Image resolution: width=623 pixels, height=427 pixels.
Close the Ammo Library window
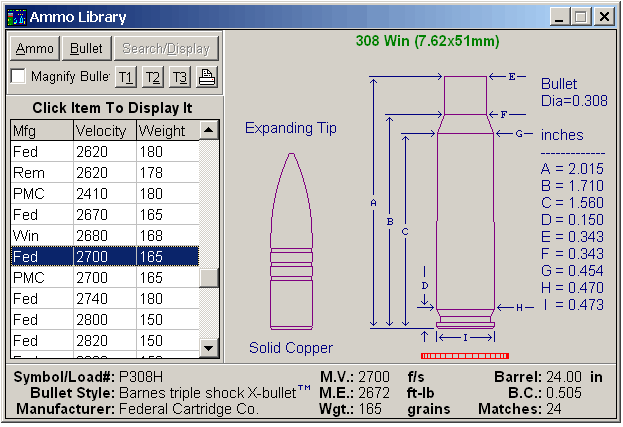604,17
